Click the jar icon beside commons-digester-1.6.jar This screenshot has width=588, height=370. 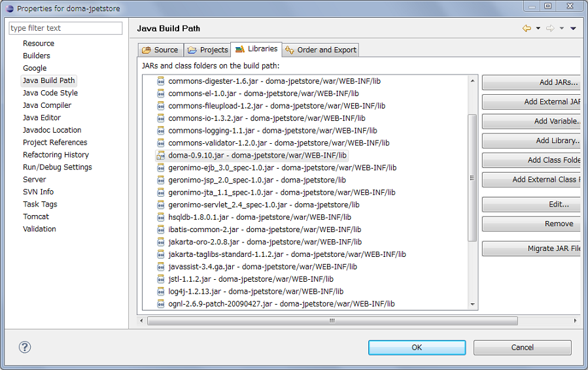[161, 81]
